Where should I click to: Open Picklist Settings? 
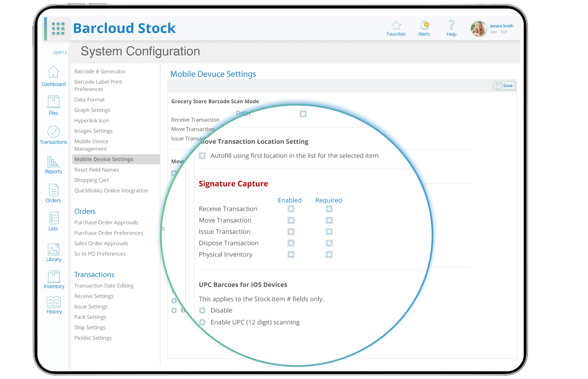(93, 338)
